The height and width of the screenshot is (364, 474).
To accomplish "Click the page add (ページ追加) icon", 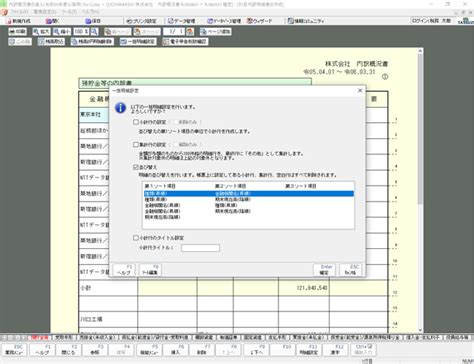I will [203, 32].
